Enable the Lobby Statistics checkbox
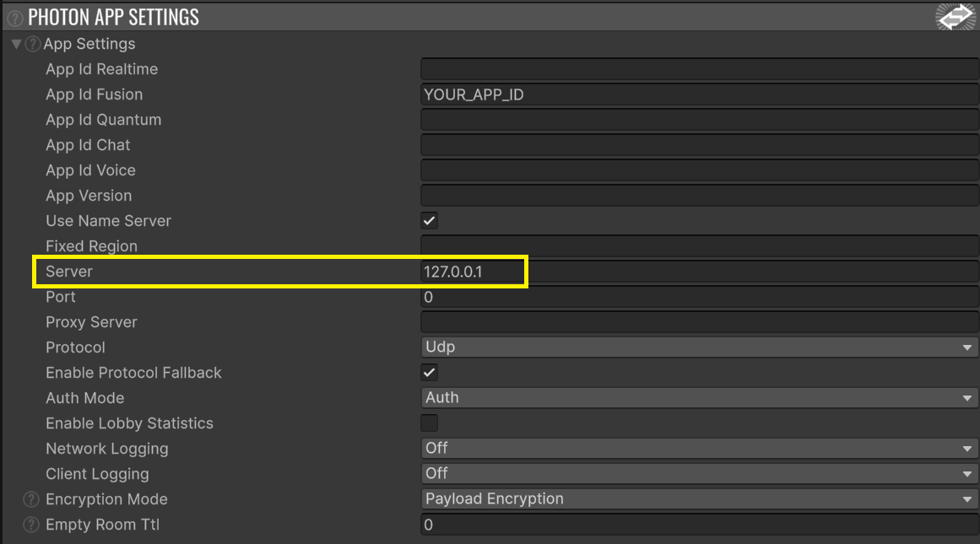Viewport: 980px width, 544px height. (x=429, y=423)
